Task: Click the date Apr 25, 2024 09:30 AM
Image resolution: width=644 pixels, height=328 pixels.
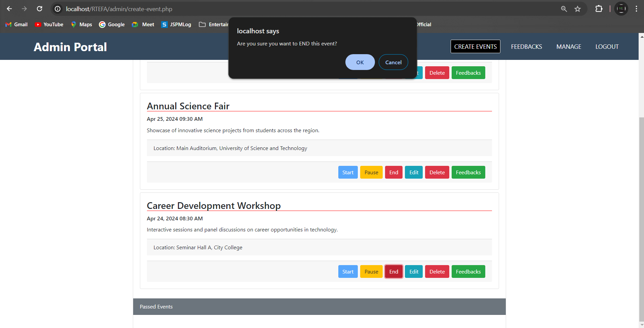Action: (x=175, y=119)
